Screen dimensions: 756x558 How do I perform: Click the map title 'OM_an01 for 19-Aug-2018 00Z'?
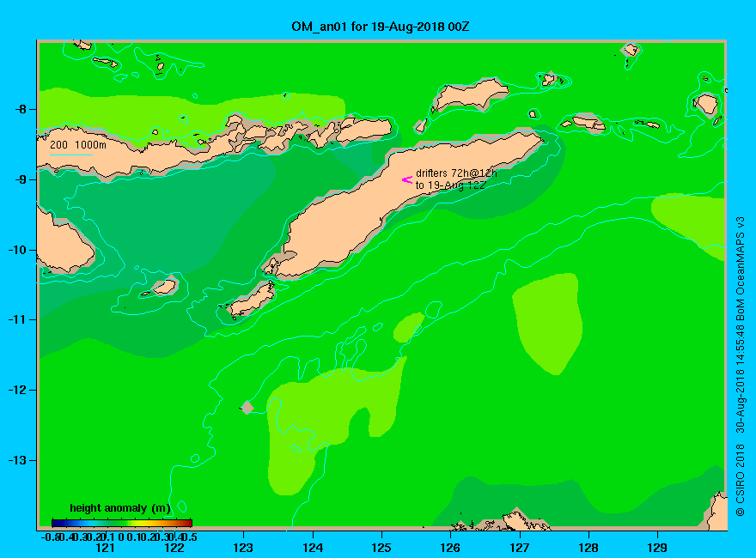click(380, 27)
